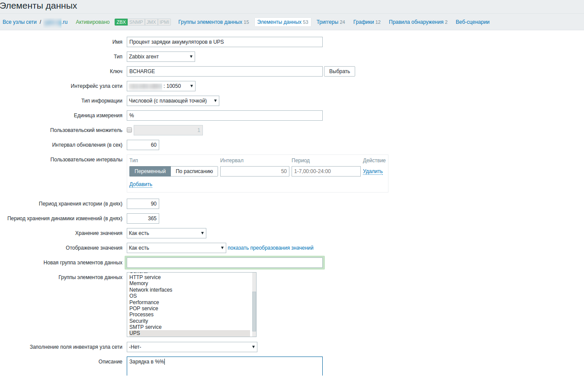Click the SNMP availability icon
Viewport: 584px width, 392px height.
(135, 21)
